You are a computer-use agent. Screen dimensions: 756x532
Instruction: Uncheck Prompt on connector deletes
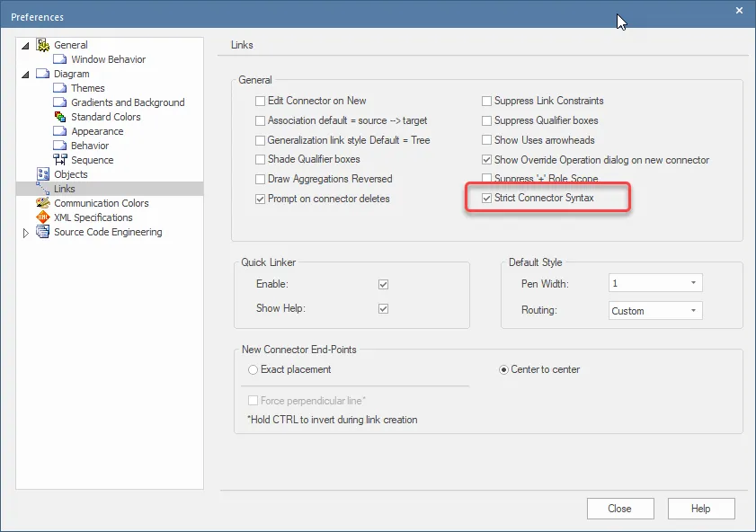[261, 199]
